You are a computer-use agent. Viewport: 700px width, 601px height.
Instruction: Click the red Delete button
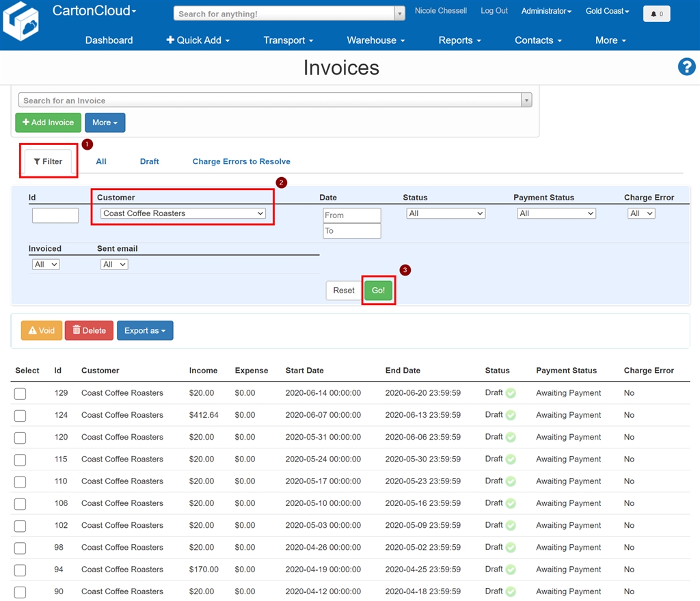click(89, 330)
